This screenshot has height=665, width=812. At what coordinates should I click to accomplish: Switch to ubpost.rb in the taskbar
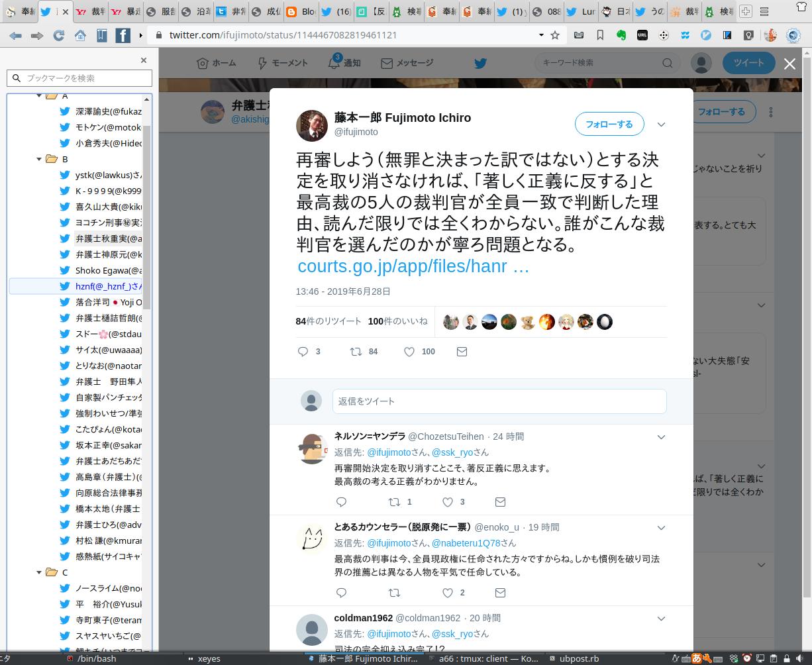574,659
